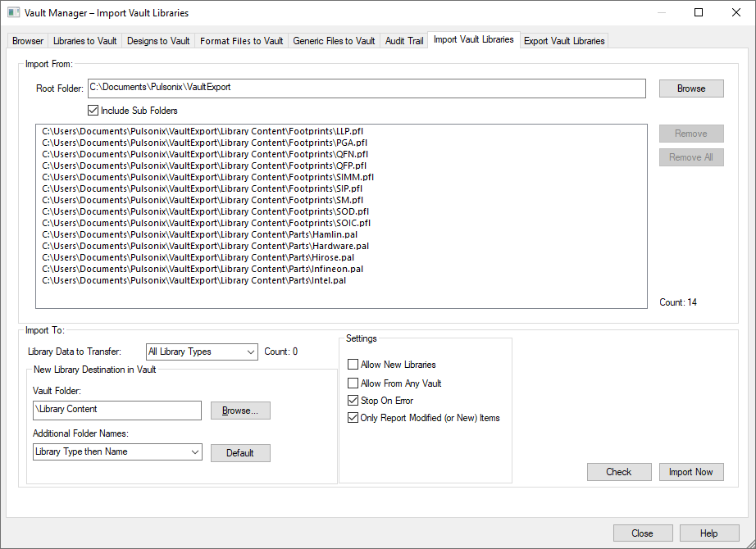Enable Include Sub Folders checkbox

click(x=93, y=111)
